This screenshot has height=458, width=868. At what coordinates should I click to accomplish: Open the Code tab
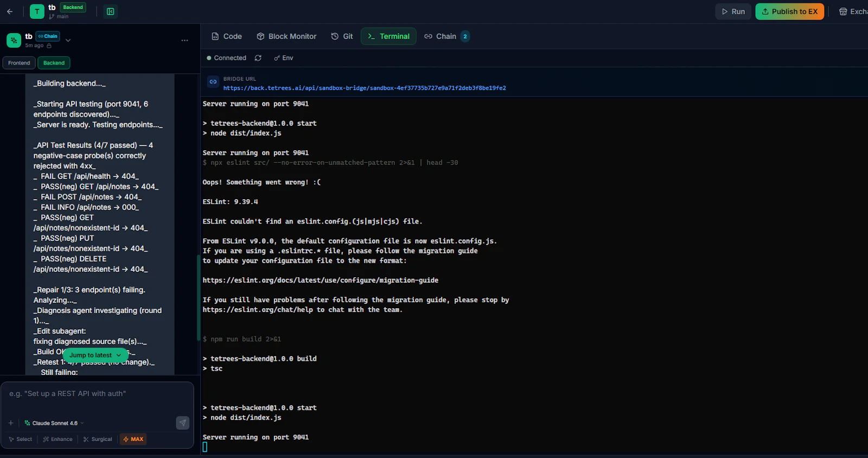tap(226, 36)
